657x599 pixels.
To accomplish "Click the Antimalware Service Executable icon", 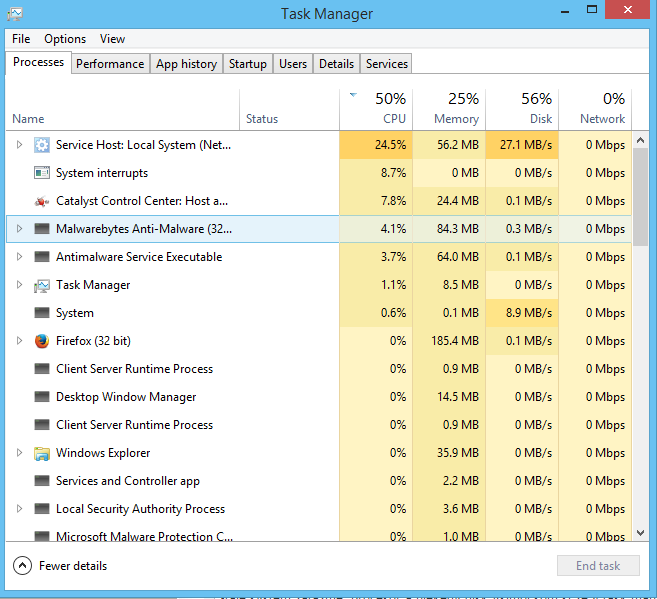I will pos(41,257).
